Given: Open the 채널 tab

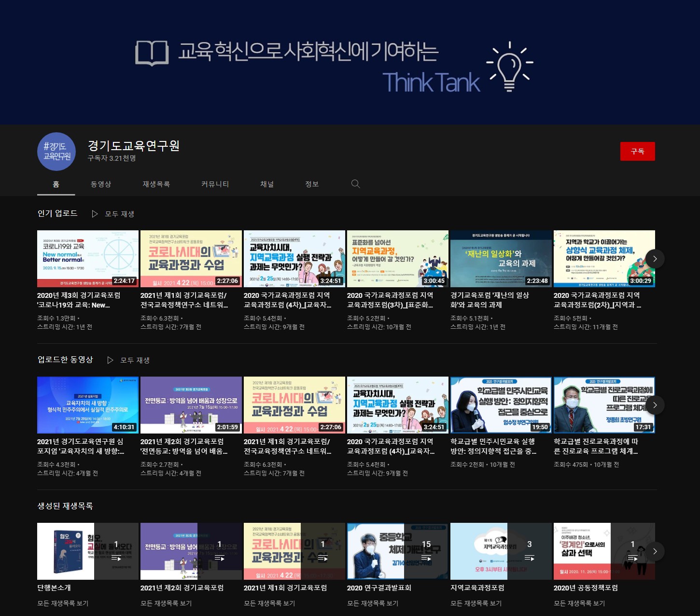Looking at the screenshot, I should [267, 184].
